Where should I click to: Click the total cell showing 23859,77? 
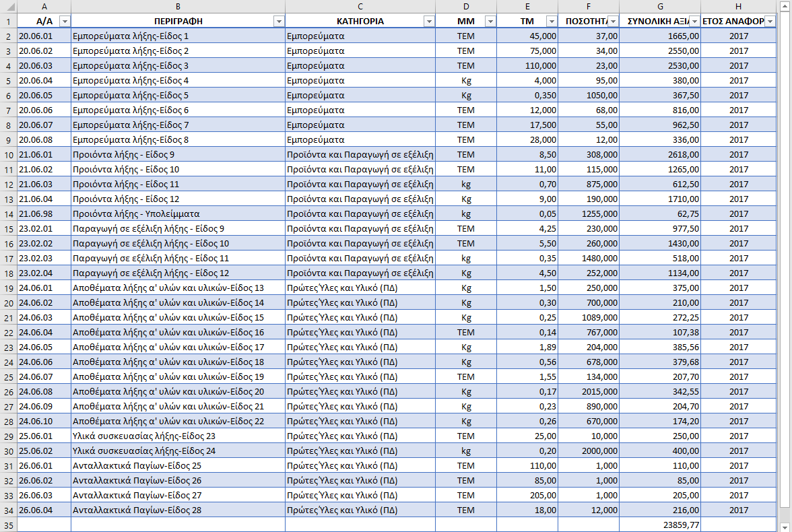coord(659,525)
